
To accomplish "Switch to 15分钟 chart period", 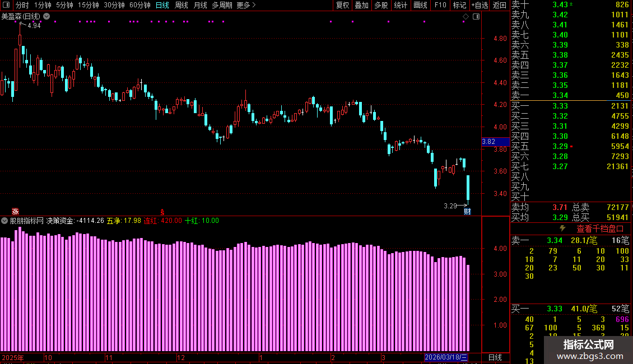I will point(89,5).
